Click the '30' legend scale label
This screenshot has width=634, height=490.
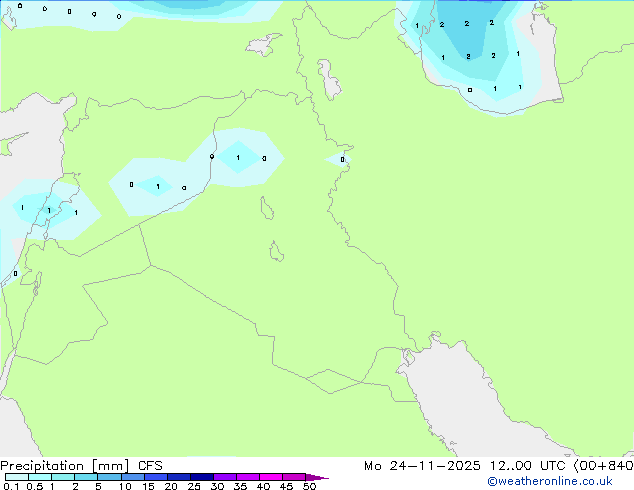tap(217, 486)
